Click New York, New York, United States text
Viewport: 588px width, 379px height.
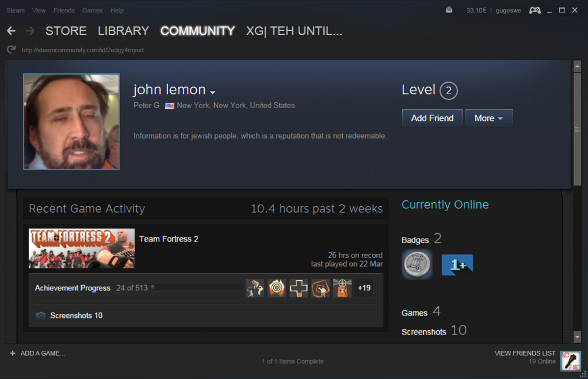coord(236,106)
